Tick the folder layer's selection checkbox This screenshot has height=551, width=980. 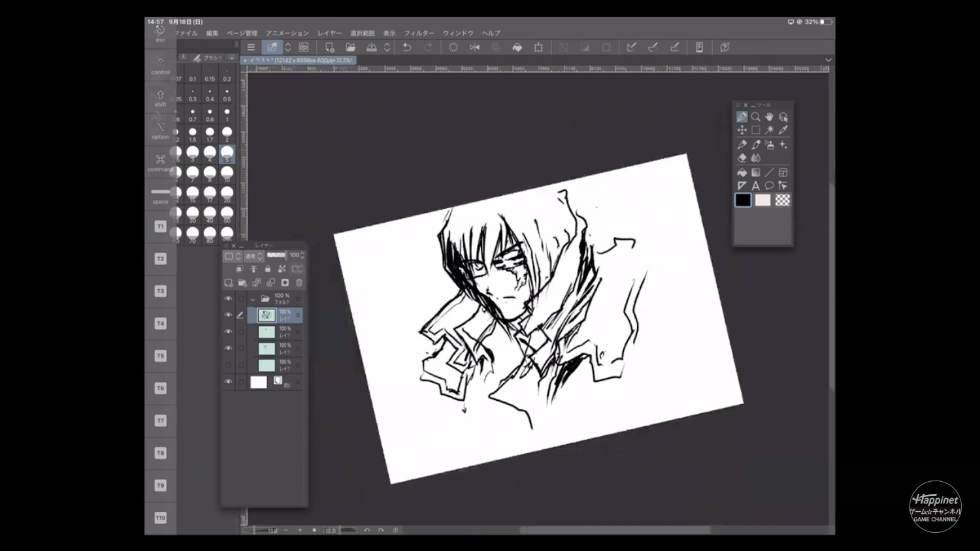tap(241, 299)
